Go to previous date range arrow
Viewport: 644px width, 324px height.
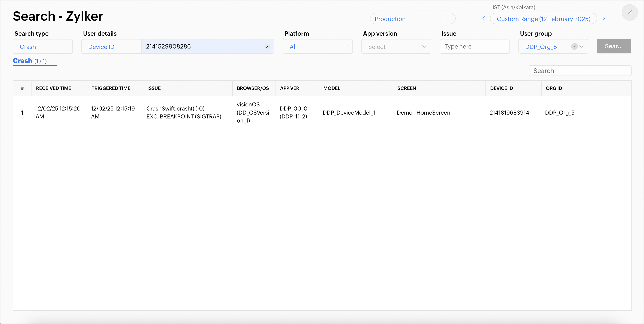[484, 19]
